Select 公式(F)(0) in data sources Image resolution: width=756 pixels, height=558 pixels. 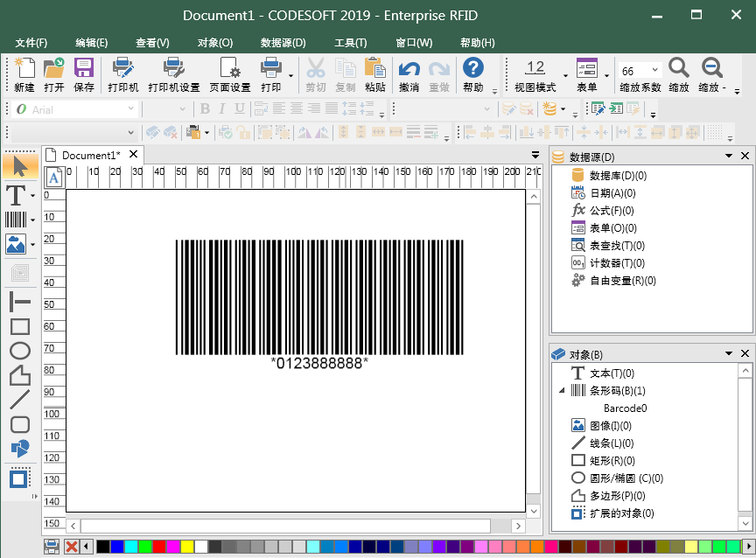tap(612, 211)
